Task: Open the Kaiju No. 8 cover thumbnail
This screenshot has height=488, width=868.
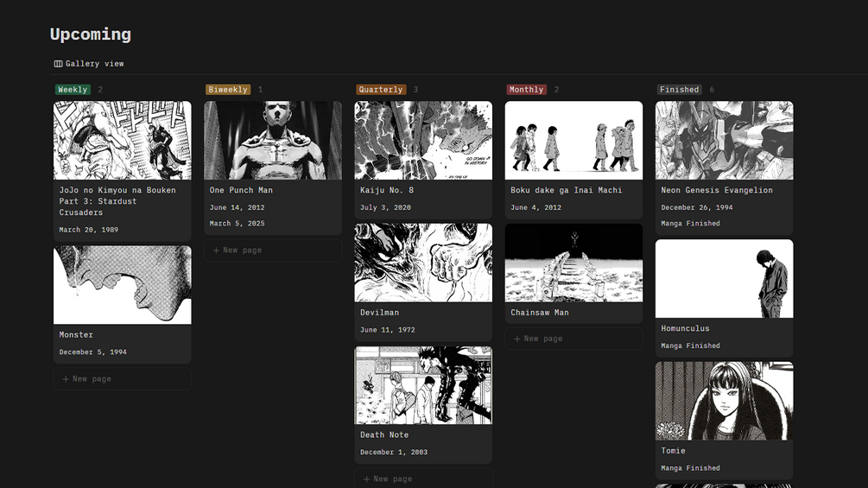Action: pyautogui.click(x=423, y=141)
